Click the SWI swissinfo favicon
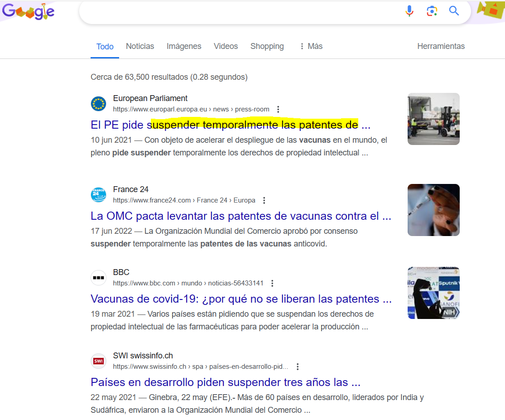Viewport: 505px width, 420px height. [99, 361]
